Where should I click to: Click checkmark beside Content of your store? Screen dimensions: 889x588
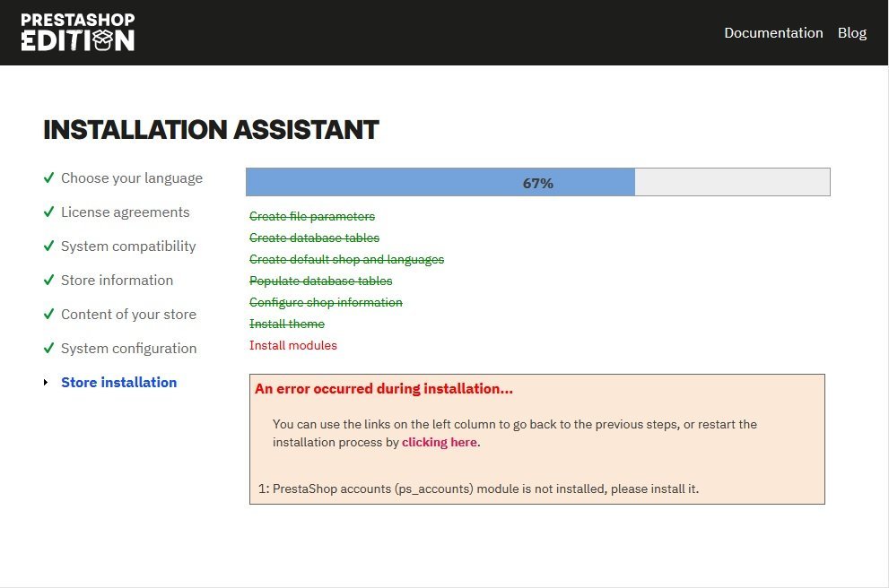tap(48, 314)
